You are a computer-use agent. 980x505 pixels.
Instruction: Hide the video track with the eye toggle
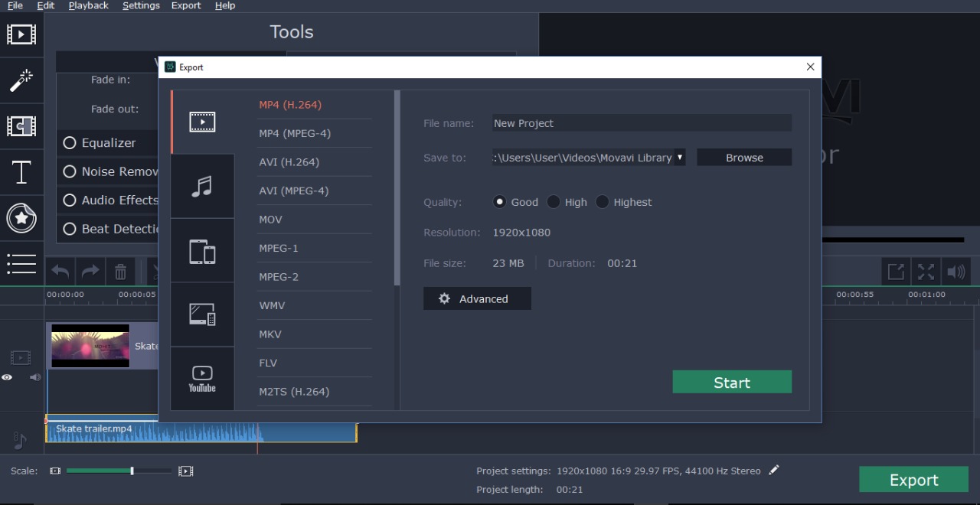pos(7,377)
